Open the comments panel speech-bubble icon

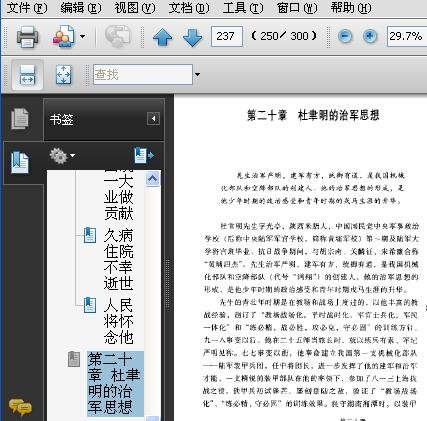pyautogui.click(x=20, y=407)
